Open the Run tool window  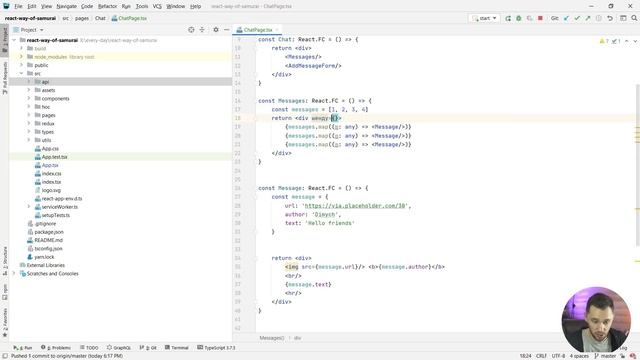(x=22, y=348)
